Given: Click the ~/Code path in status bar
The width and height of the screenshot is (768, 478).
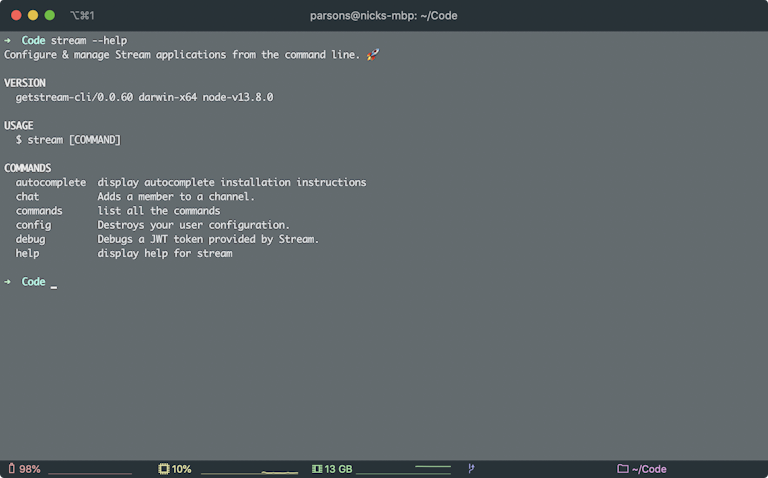Looking at the screenshot, I should pyautogui.click(x=649, y=469).
